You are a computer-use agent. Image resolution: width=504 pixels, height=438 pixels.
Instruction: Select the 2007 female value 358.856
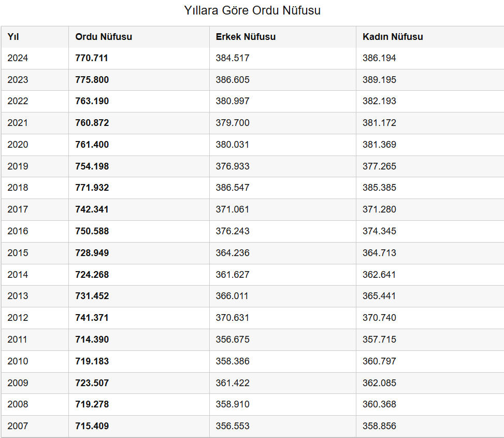point(379,426)
